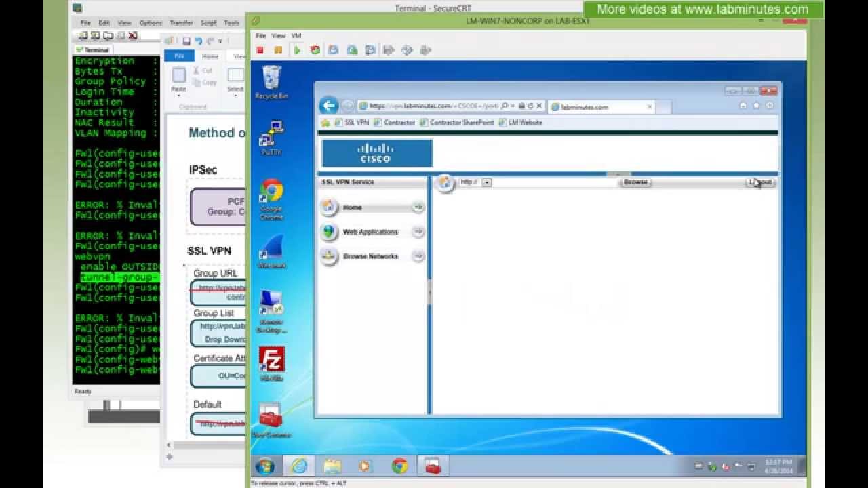Click the Undo icon in WordPad quick access bar

198,41
